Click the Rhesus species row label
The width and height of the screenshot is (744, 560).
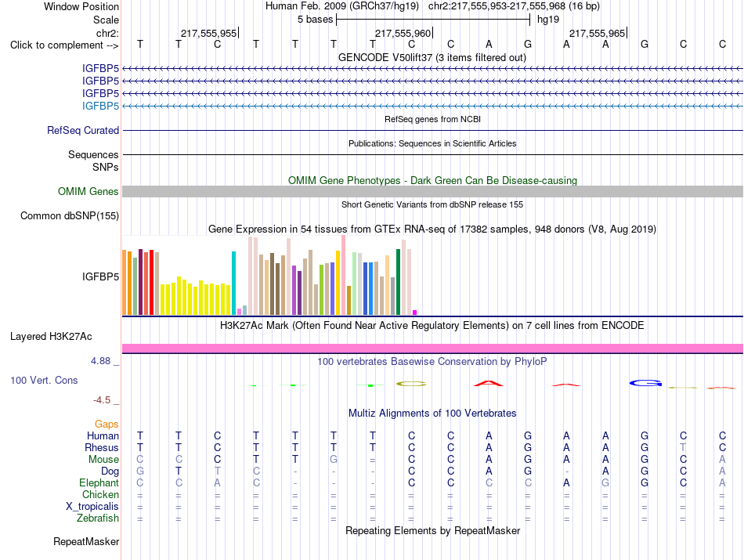point(102,447)
